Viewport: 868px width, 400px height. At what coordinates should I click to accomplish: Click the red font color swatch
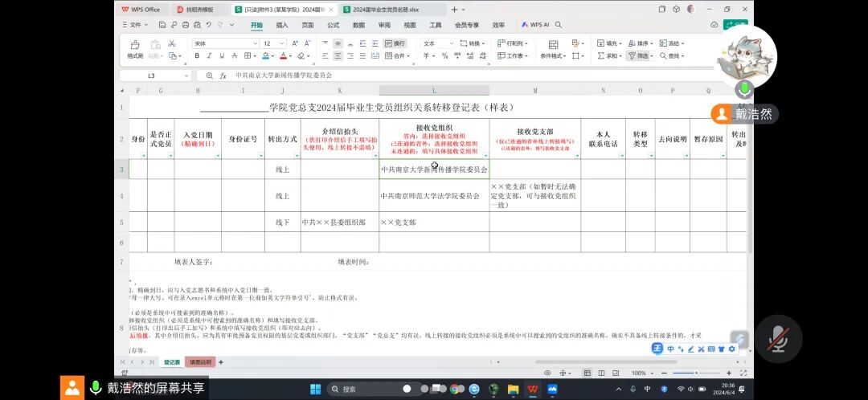point(284,56)
